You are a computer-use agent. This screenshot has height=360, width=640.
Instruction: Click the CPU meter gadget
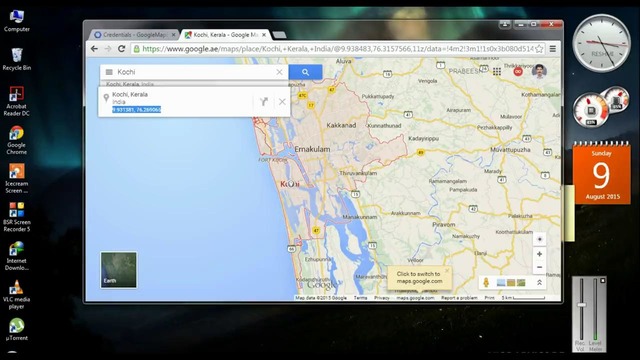[591, 110]
